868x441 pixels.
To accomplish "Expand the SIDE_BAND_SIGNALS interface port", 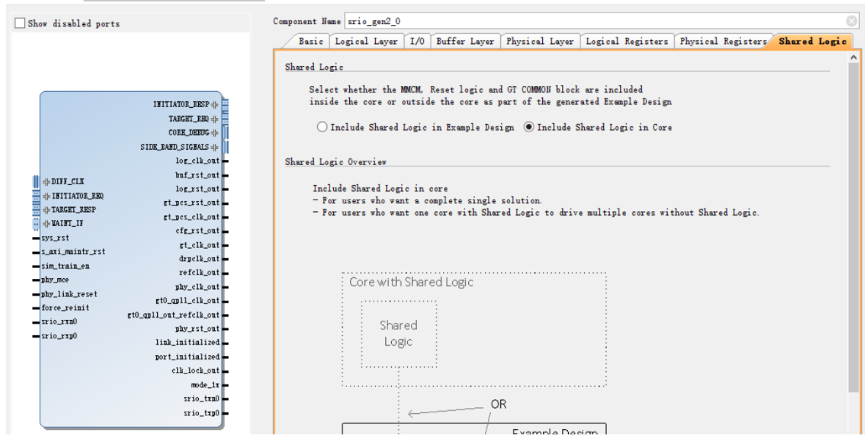I will coord(214,147).
